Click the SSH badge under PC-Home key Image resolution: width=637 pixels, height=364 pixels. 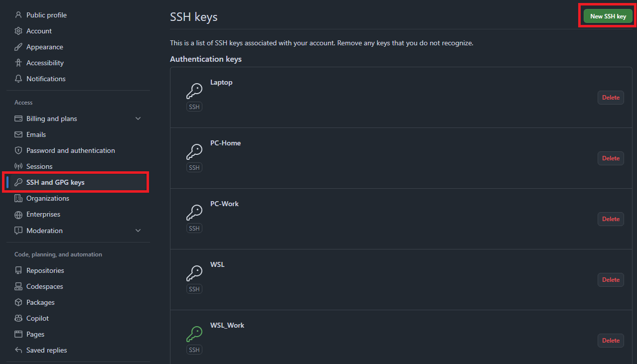(x=194, y=168)
